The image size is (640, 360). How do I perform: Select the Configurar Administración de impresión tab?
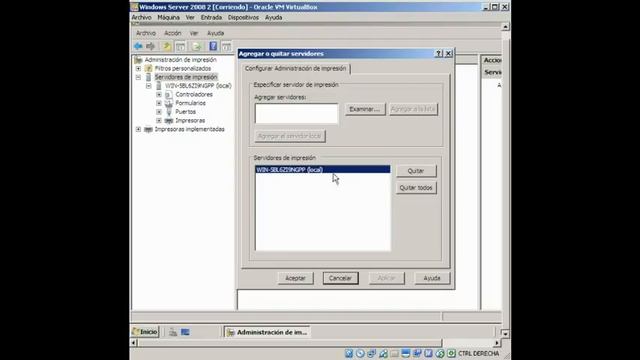296,69
